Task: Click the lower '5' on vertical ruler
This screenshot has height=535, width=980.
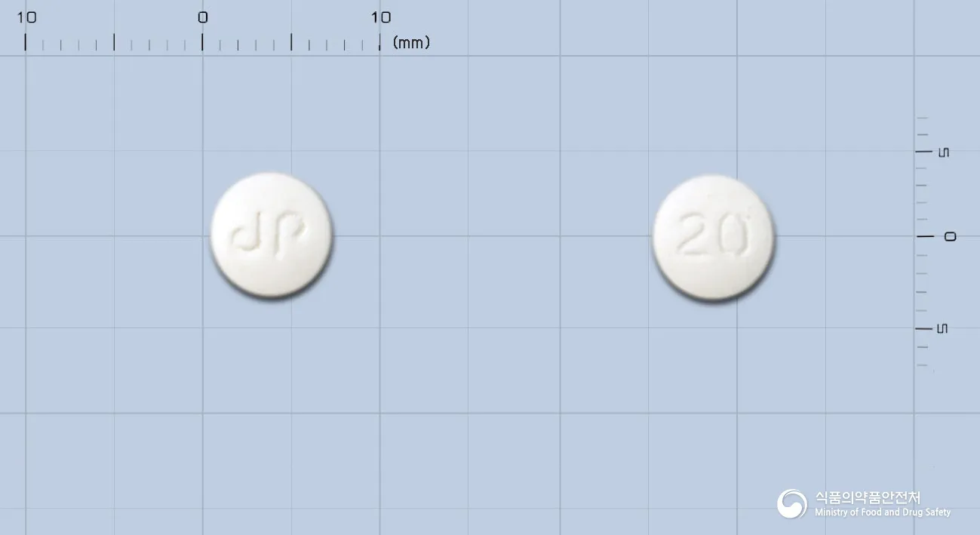Action: click(942, 328)
